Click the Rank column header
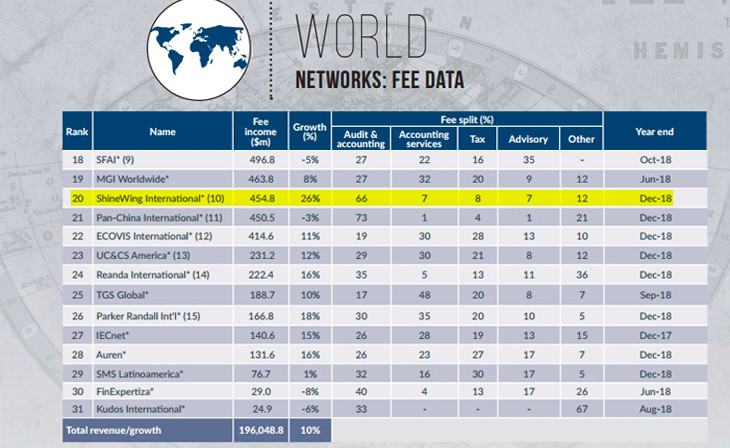The image size is (730, 448). pyautogui.click(x=77, y=131)
